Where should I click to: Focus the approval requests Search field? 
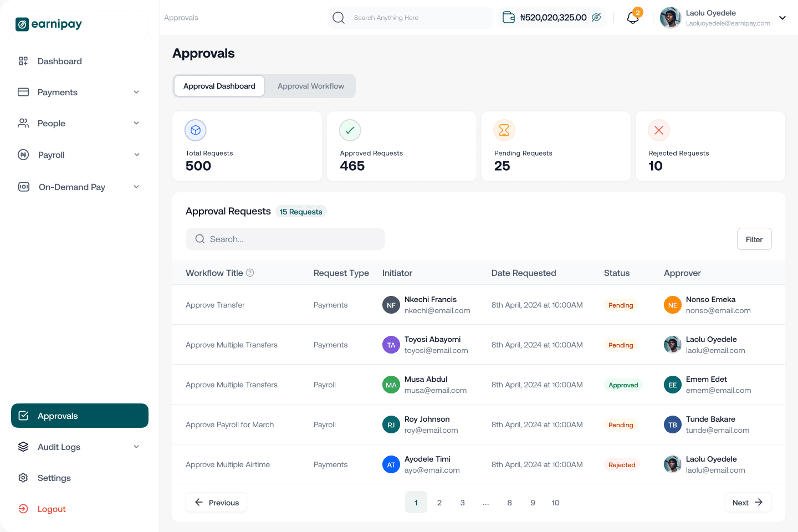coord(285,239)
